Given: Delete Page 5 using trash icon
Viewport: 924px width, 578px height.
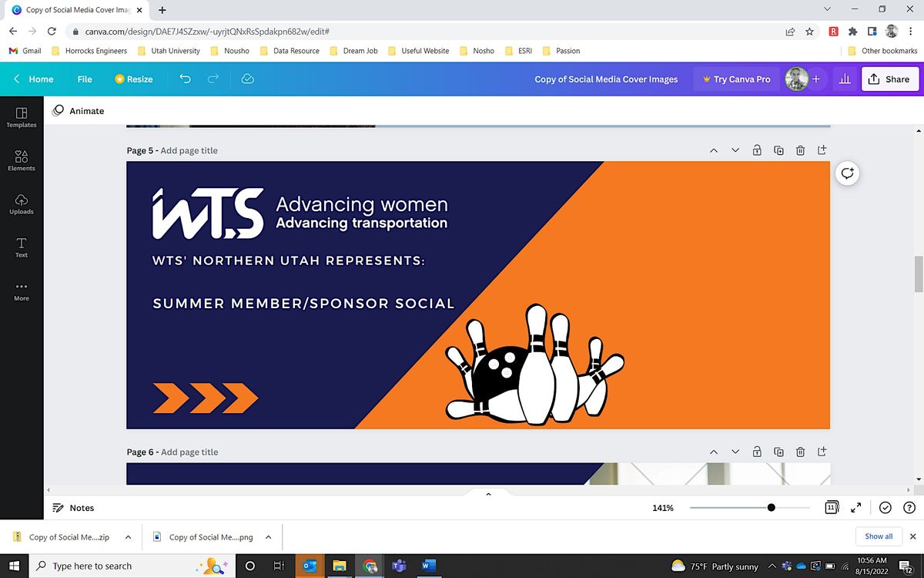Looking at the screenshot, I should tap(800, 150).
